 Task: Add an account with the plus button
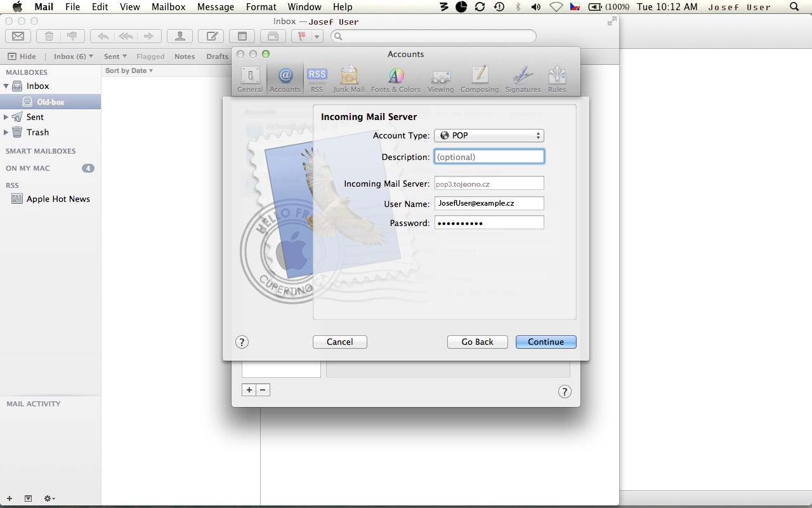click(249, 390)
